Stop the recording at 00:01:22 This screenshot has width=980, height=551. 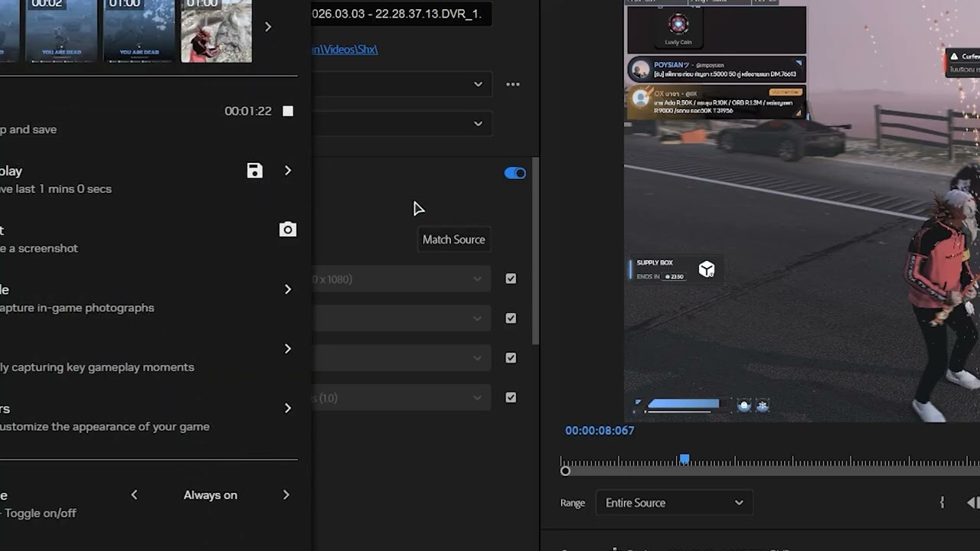[x=288, y=111]
